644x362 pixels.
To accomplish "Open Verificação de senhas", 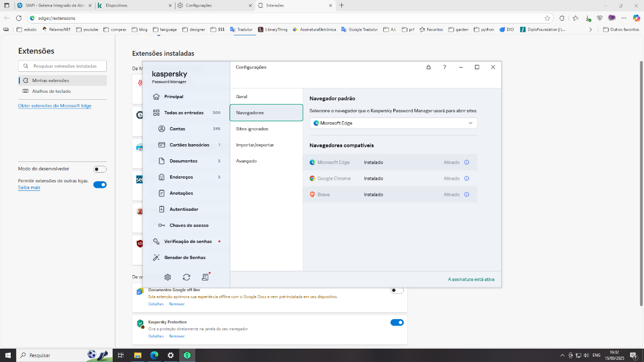I will 186,241.
